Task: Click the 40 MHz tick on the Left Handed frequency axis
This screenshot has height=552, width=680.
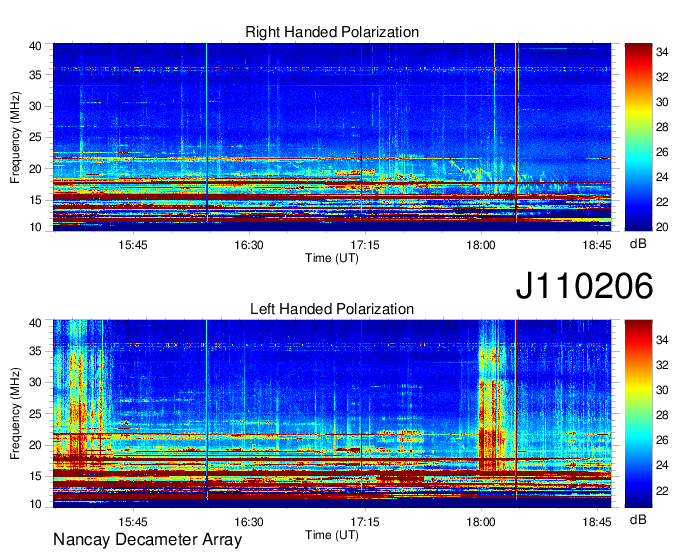Action: (x=35, y=323)
